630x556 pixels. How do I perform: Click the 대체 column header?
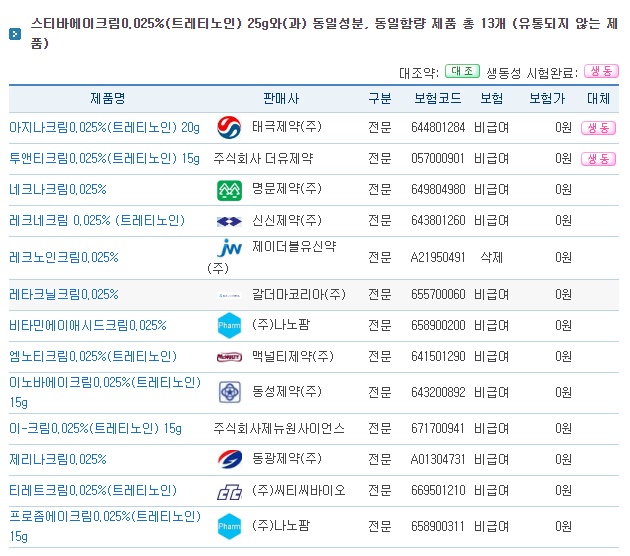pos(598,98)
